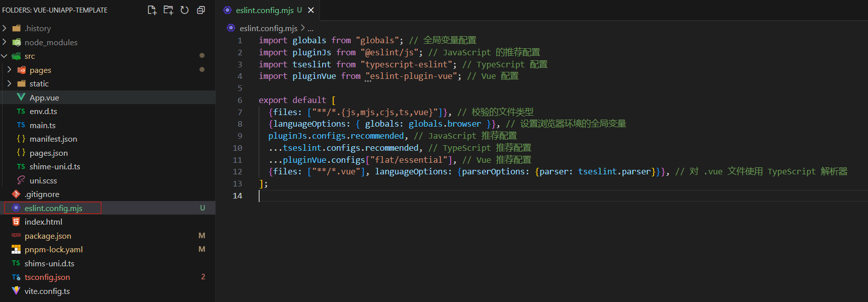Image resolution: width=868 pixels, height=302 pixels.
Task: Click the HTML5 icon next to index.html
Action: (x=16, y=222)
